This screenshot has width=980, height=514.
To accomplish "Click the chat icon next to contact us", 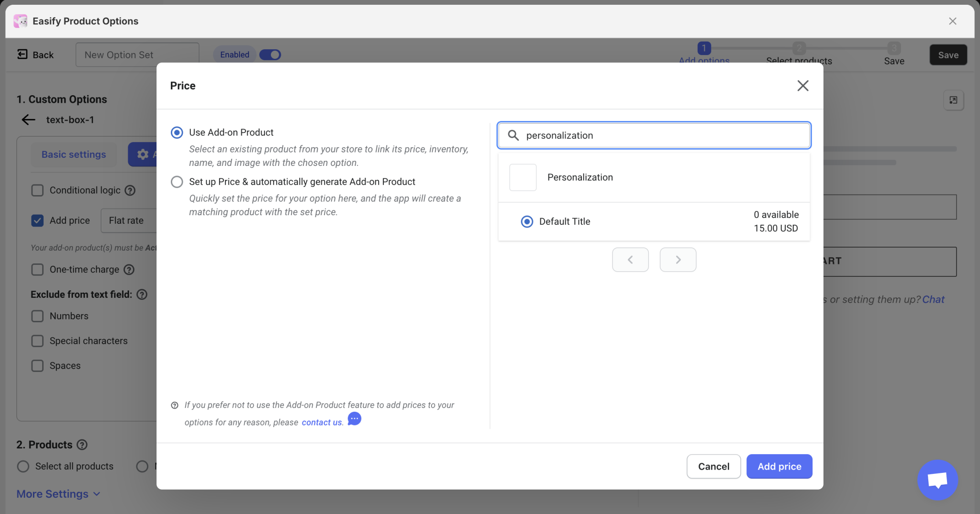I will click(354, 418).
